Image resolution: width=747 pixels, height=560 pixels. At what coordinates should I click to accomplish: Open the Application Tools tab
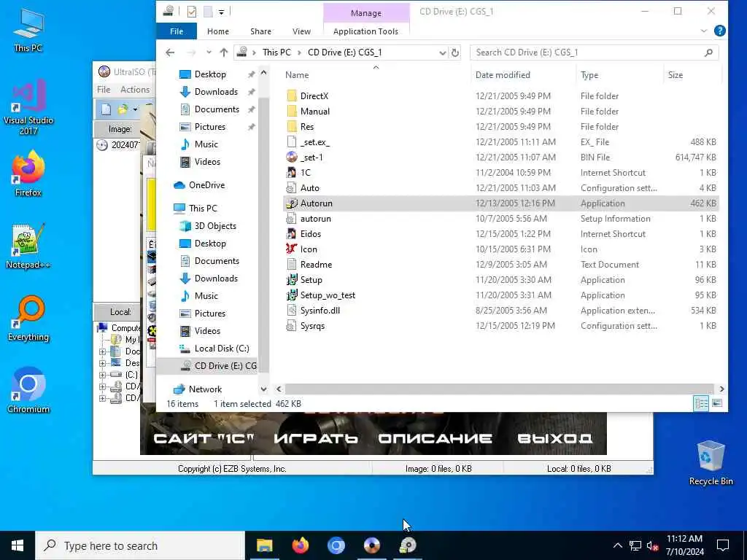pos(365,31)
